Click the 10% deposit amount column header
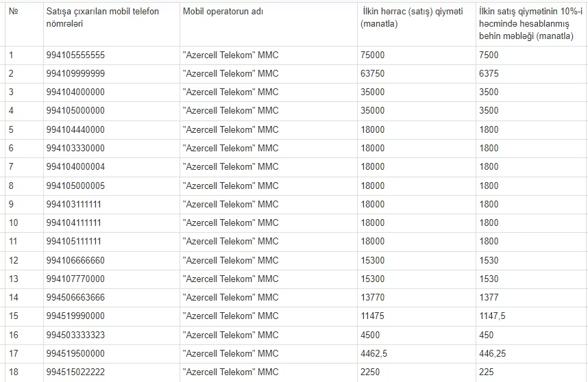Screen dimensions: 588x382 pyautogui.click(x=526, y=23)
